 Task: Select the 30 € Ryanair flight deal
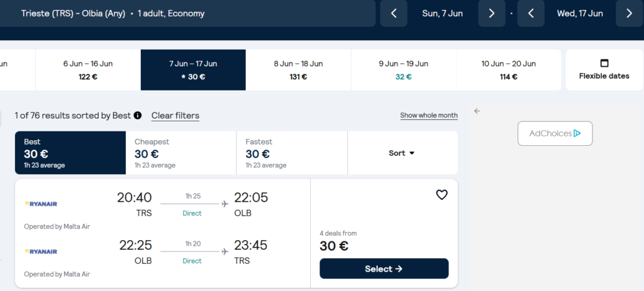coord(384,269)
